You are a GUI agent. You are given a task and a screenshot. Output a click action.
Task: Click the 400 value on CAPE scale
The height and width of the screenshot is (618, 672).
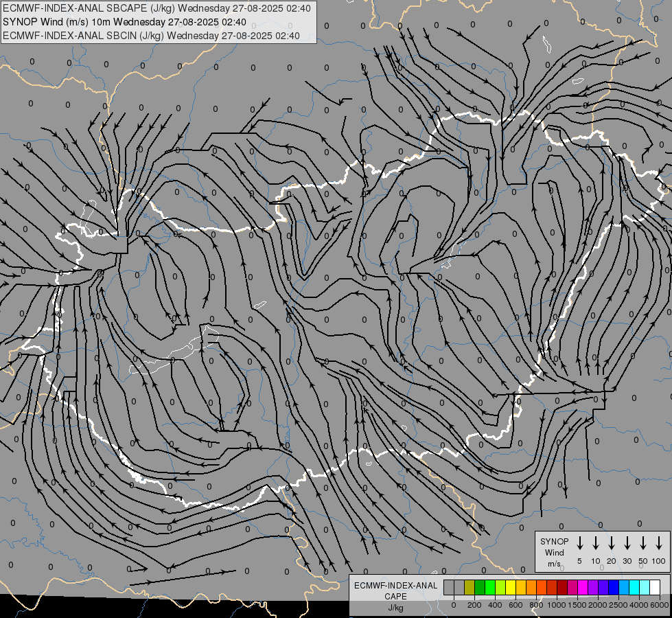[x=495, y=605]
